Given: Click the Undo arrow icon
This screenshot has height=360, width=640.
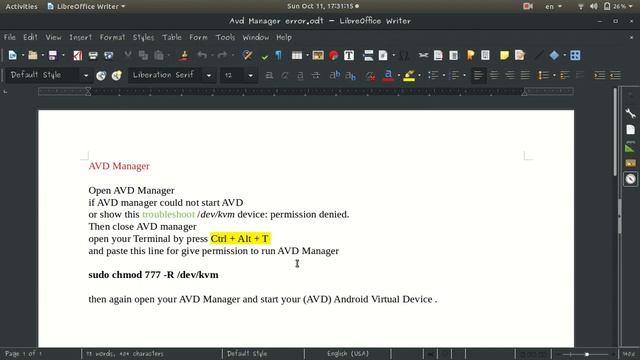Looking at the screenshot, I should (x=202, y=55).
